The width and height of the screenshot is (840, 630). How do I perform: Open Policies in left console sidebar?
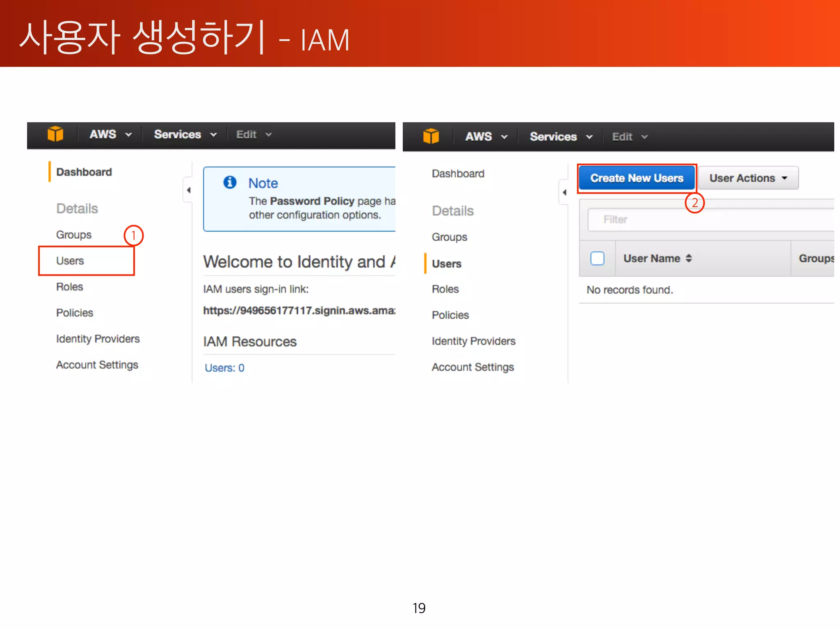coord(75,313)
